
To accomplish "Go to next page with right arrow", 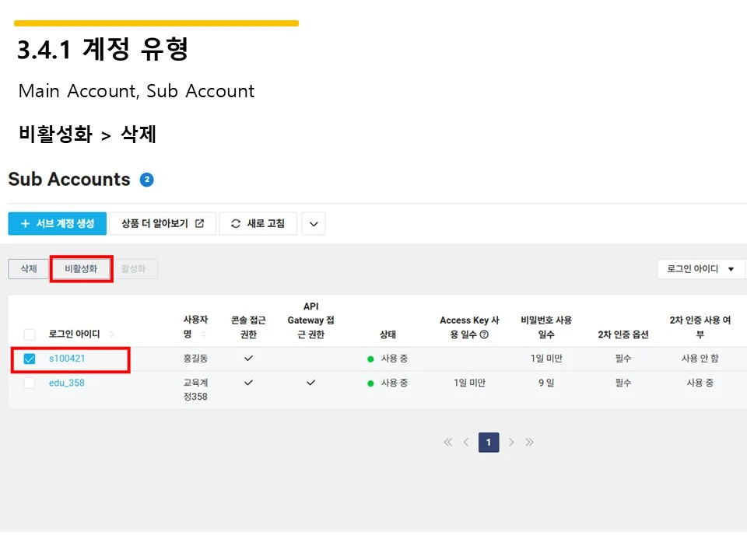I will pos(511,442).
